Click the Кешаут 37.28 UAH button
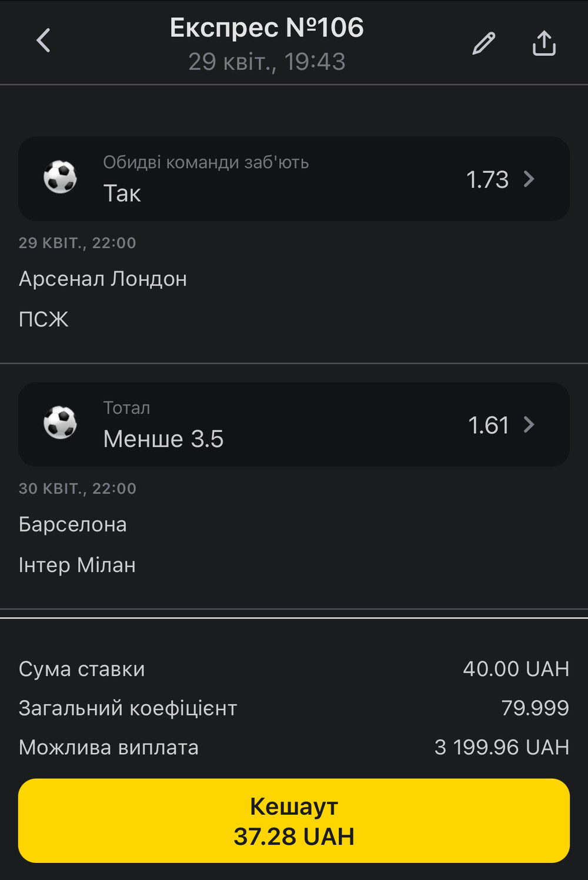 click(294, 821)
